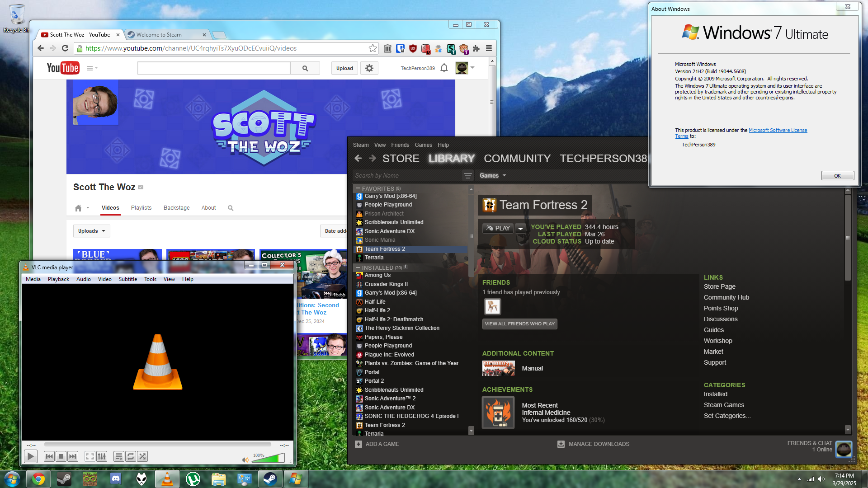
Task: Open Chrome hamburger menu
Action: 489,48
